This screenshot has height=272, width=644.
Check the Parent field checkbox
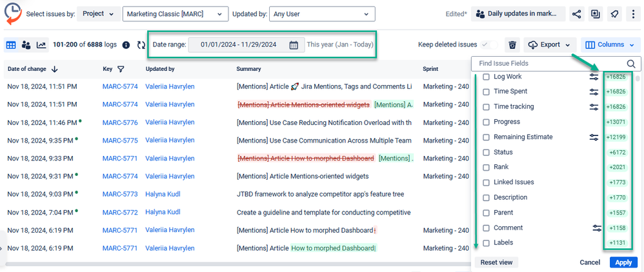click(x=486, y=213)
